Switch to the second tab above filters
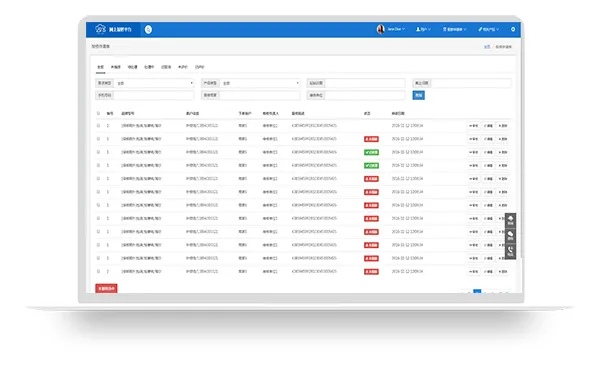 (x=116, y=67)
